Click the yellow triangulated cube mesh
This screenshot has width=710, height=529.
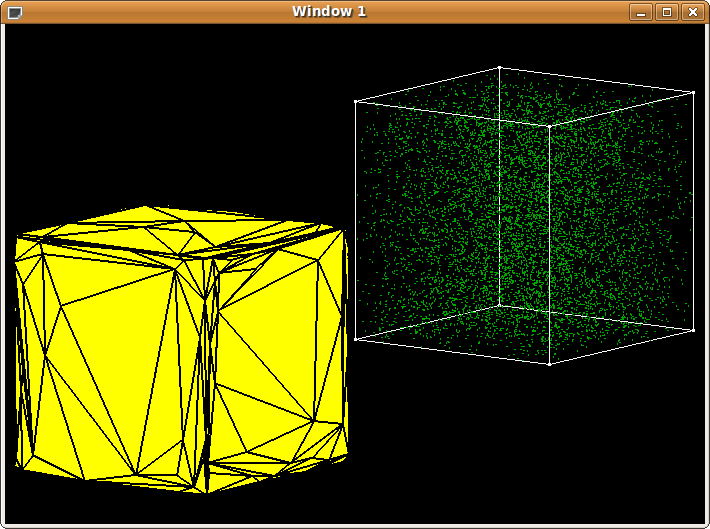coord(181,349)
